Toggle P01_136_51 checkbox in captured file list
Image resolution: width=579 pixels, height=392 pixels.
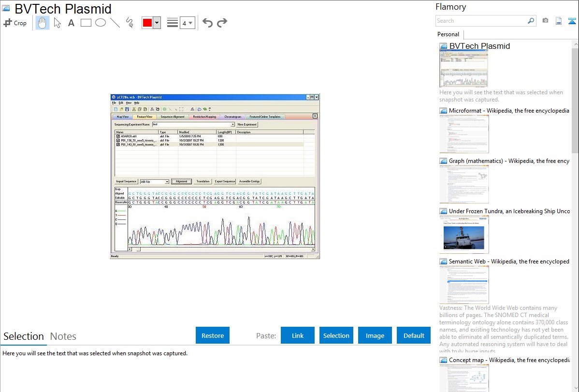[x=118, y=140]
